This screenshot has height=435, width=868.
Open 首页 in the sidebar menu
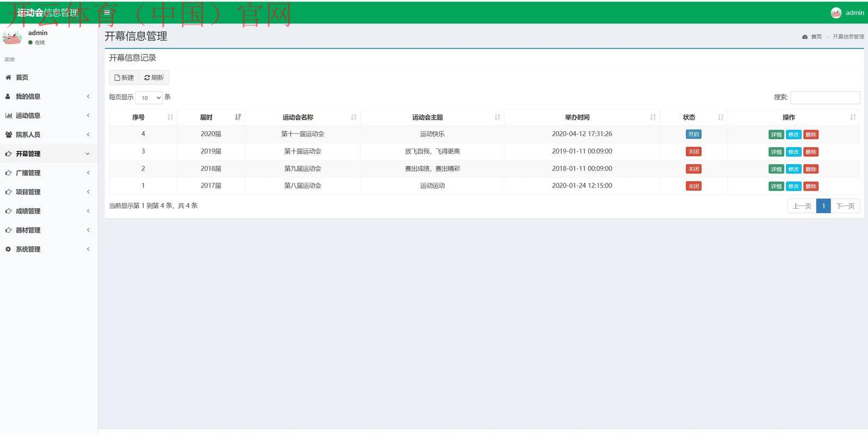pyautogui.click(x=22, y=77)
